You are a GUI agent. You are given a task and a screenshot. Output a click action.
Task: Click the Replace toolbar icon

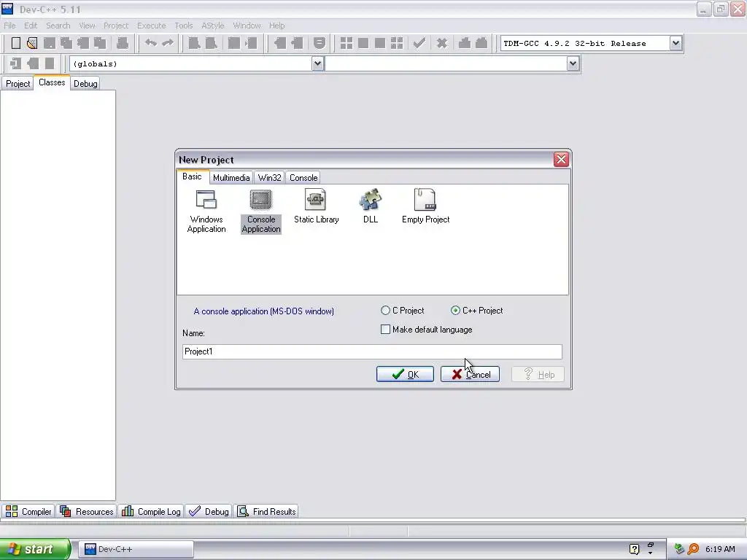[x=211, y=43]
